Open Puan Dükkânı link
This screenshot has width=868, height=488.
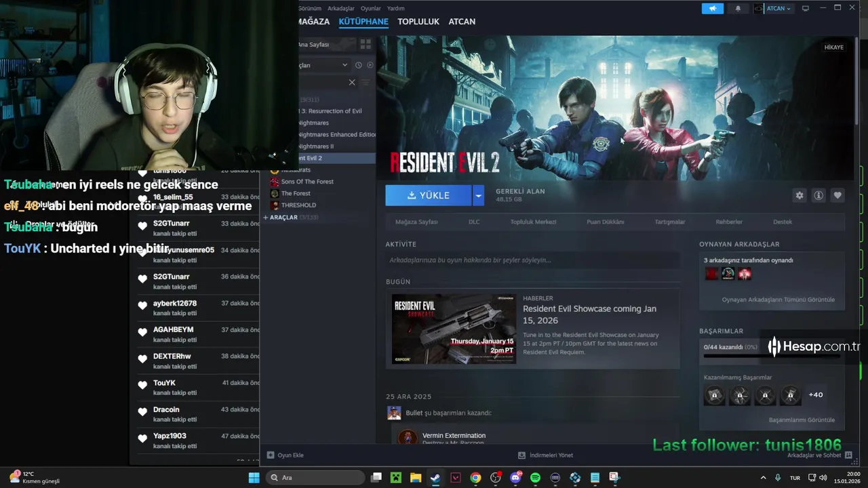click(605, 222)
